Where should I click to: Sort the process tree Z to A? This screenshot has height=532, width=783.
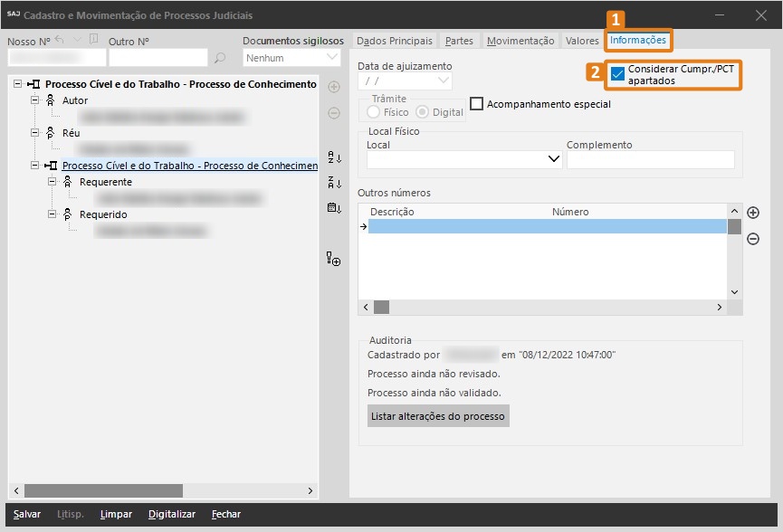(x=334, y=183)
